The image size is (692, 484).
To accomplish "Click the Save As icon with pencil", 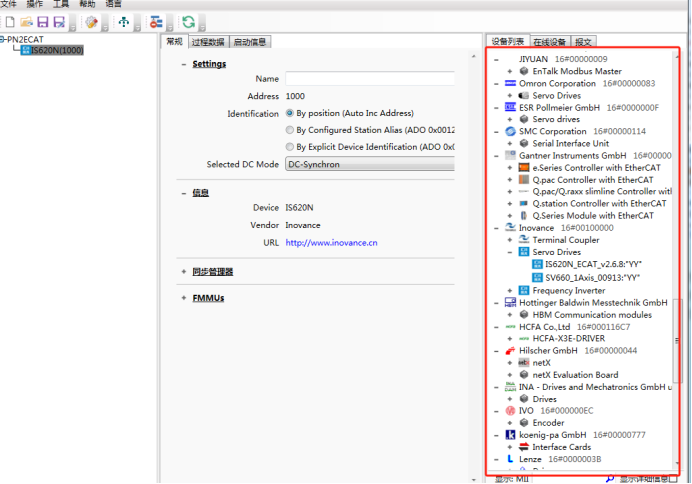I will tap(59, 22).
